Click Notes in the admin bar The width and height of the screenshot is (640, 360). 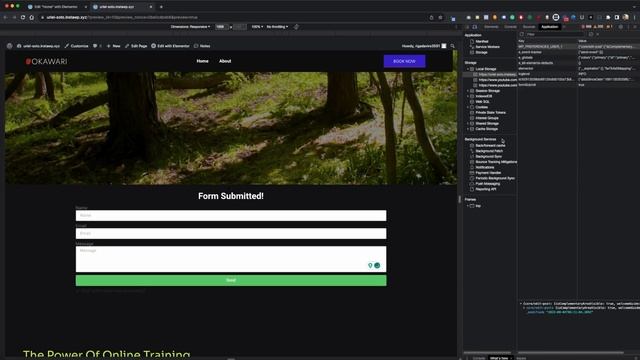[202, 46]
